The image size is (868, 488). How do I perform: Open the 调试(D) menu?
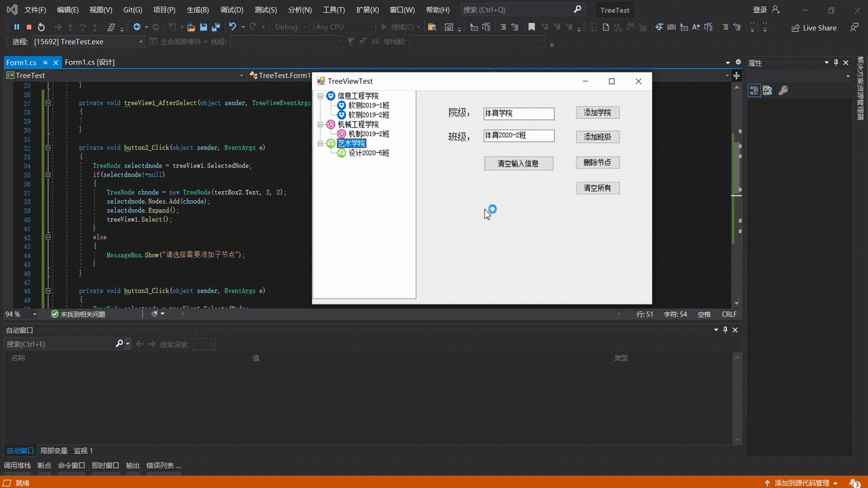click(x=232, y=9)
